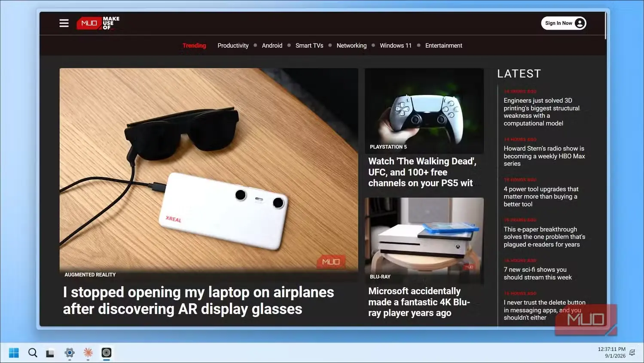Open the PS5 controller article thumbnail

(424, 111)
